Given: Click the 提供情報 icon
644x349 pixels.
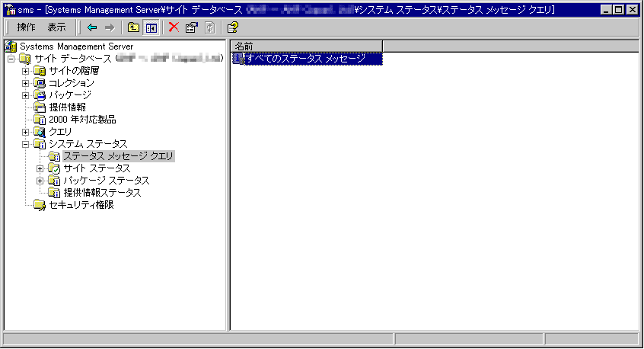Looking at the screenshot, I should 40,107.
